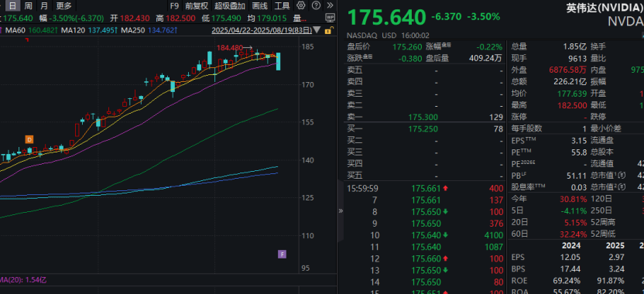Select the 画线 drawing tool

tap(259, 5)
